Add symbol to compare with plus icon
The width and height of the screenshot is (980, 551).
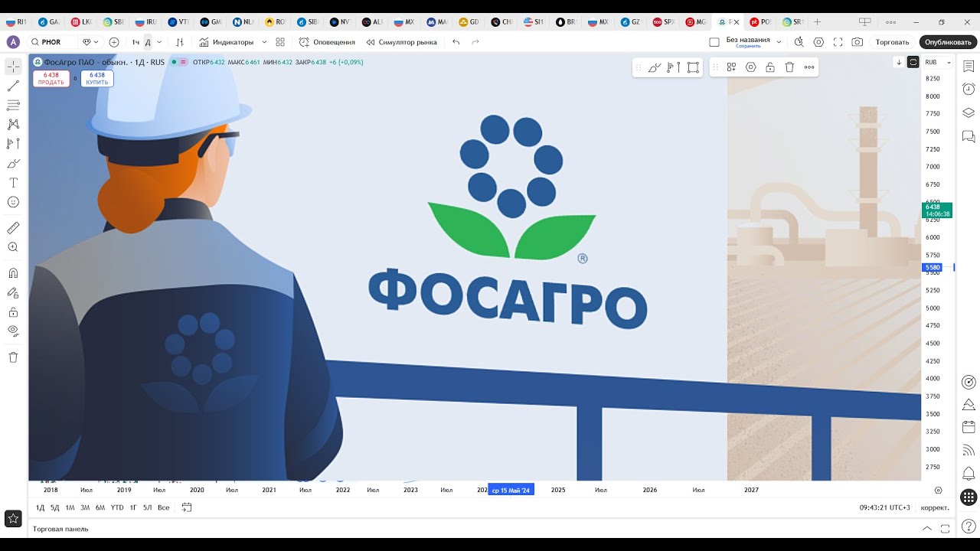pos(114,42)
